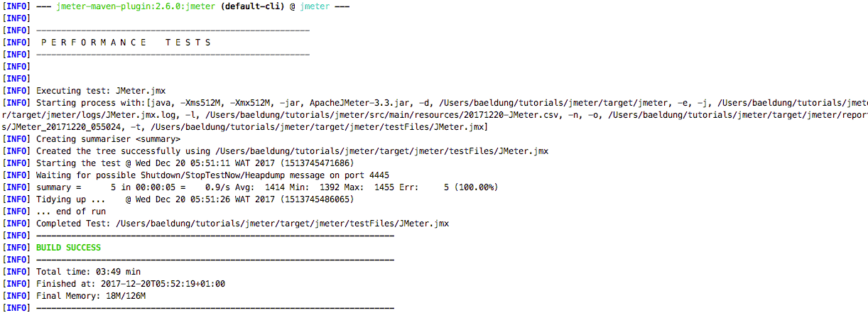The width and height of the screenshot is (868, 313).
Task: Click the 'Completed Test:' file path line
Action: click(x=242, y=224)
